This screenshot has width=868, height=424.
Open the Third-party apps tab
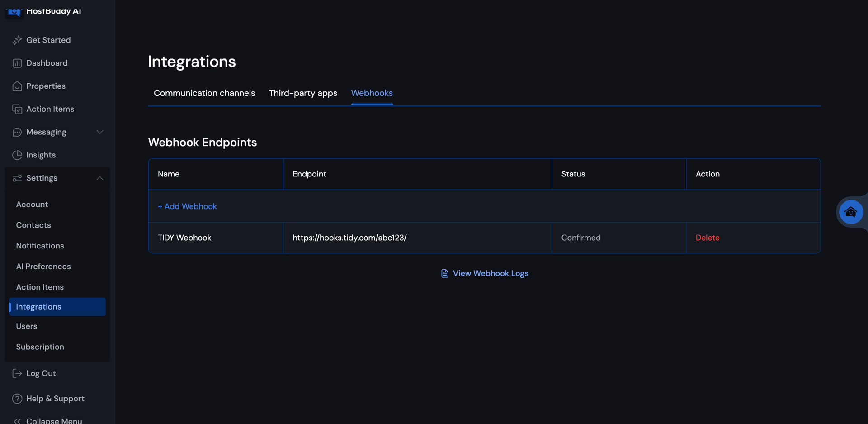[303, 93]
